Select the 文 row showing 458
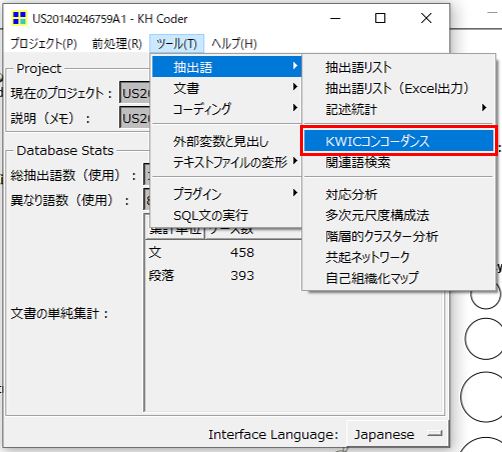502x452 pixels. (223, 252)
